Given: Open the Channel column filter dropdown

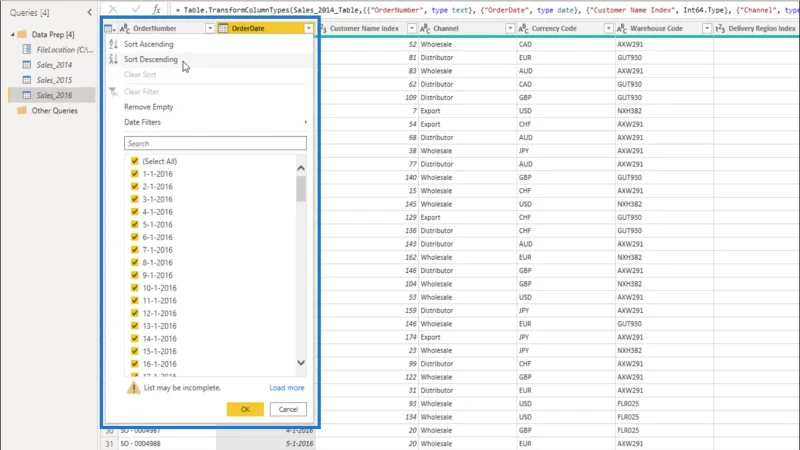Looking at the screenshot, I should [510, 29].
